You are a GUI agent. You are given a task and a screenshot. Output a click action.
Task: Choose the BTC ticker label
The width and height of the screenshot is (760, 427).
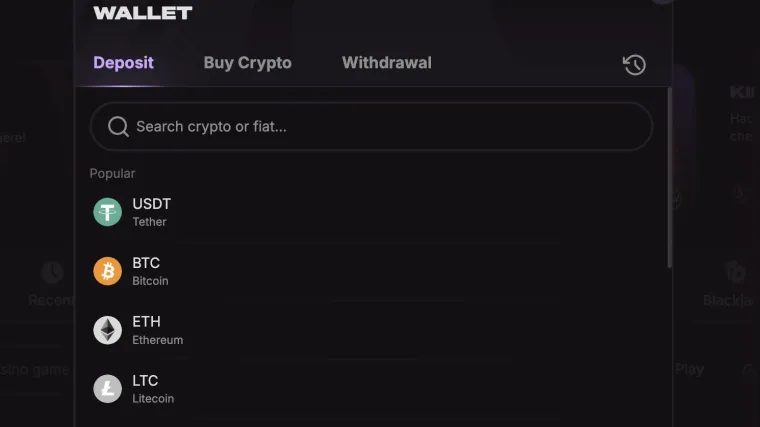pos(146,263)
